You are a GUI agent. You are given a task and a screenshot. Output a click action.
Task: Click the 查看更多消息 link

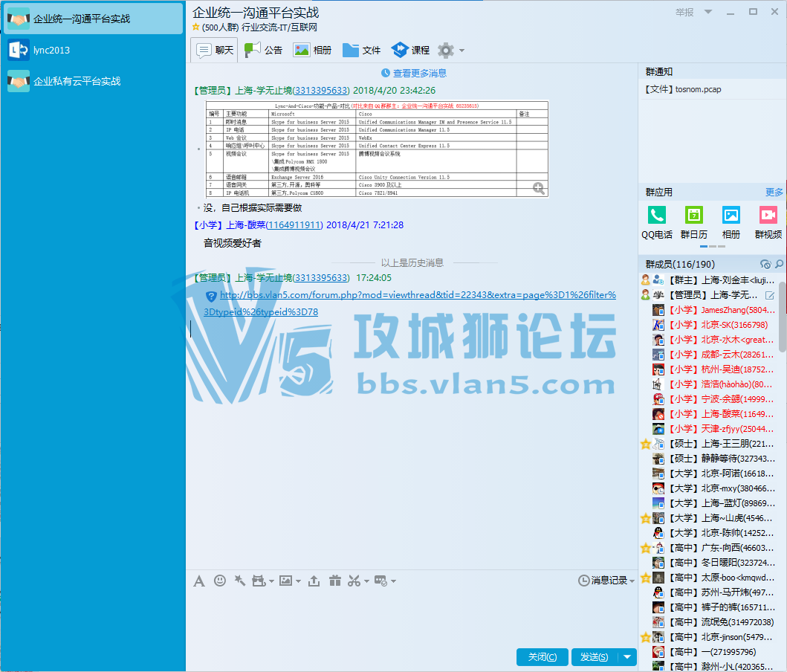pos(419,74)
